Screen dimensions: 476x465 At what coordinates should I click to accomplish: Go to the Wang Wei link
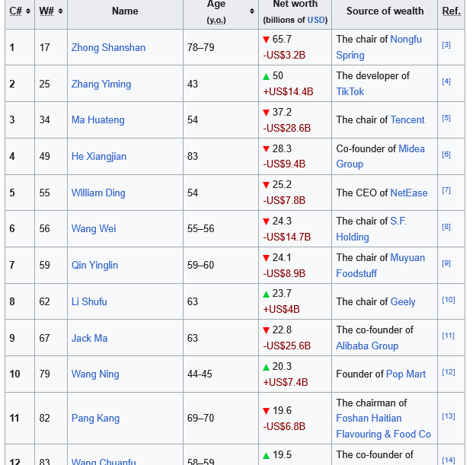(94, 229)
